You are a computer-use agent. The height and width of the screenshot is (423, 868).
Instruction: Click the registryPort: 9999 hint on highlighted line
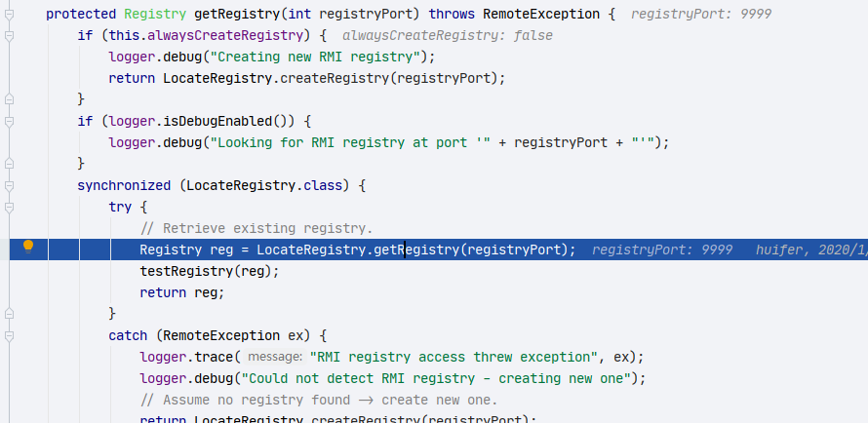[x=662, y=250]
